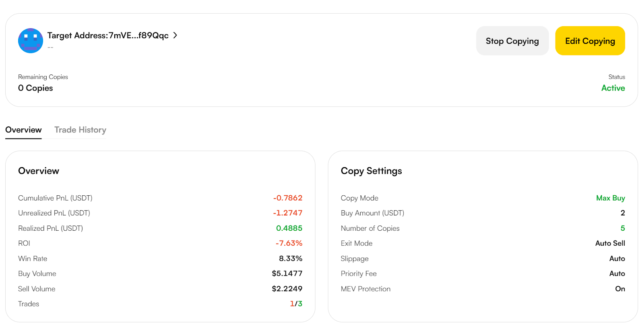Expand target address details chevron arrow
Screen dimensions: 644x331
[175, 35]
